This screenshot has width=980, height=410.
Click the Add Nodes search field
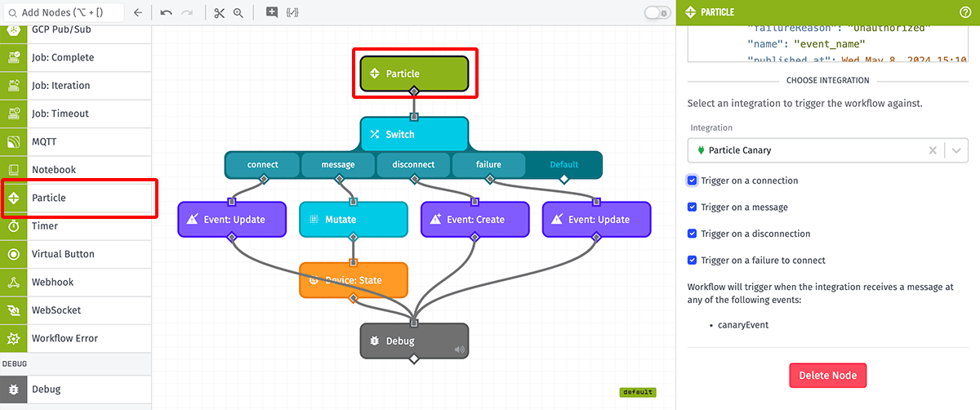(63, 13)
